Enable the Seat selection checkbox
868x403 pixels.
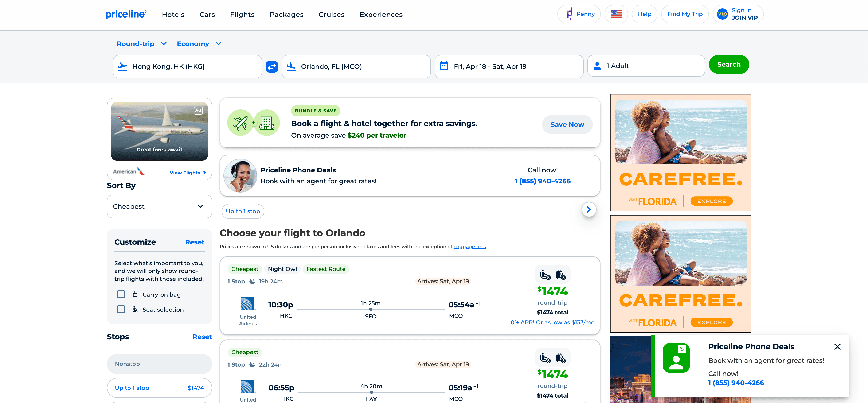121,309
